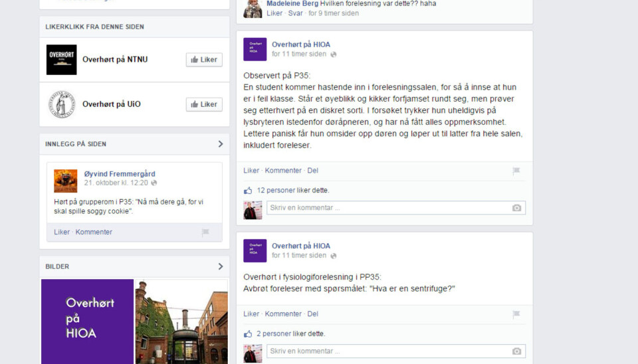Click flag icon on the P35 observation post
The width and height of the screenshot is (638, 364).
tap(516, 171)
